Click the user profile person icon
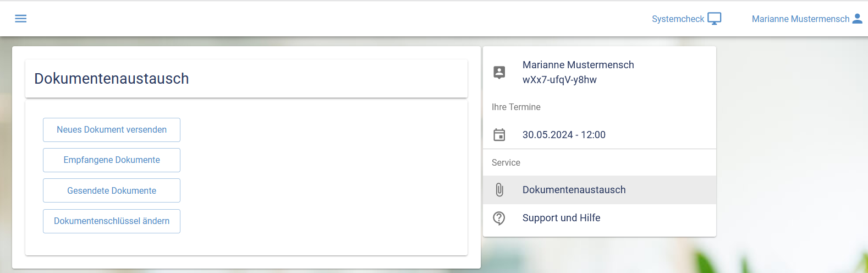Screen dimensions: 868x273 857,19
